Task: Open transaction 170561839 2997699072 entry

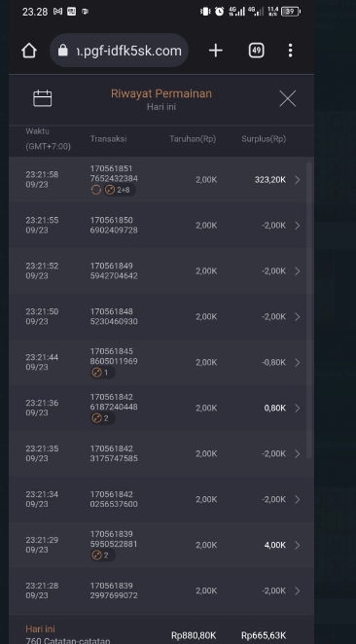Action: (160, 590)
